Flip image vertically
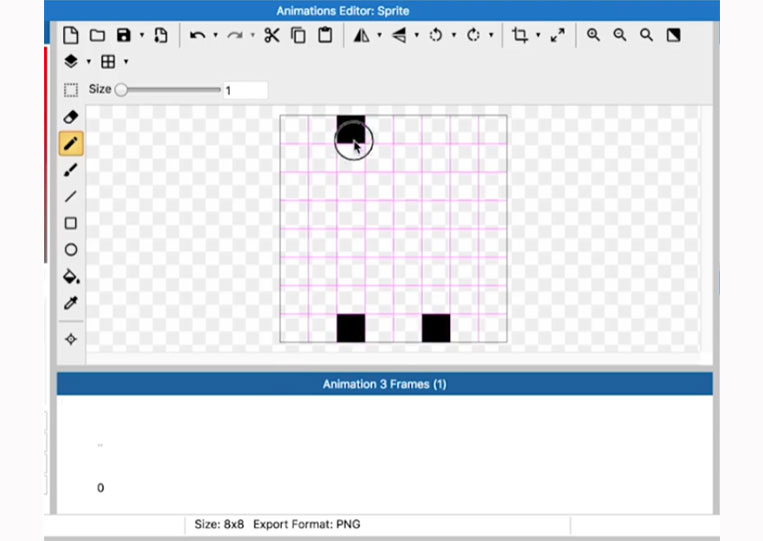 point(399,35)
